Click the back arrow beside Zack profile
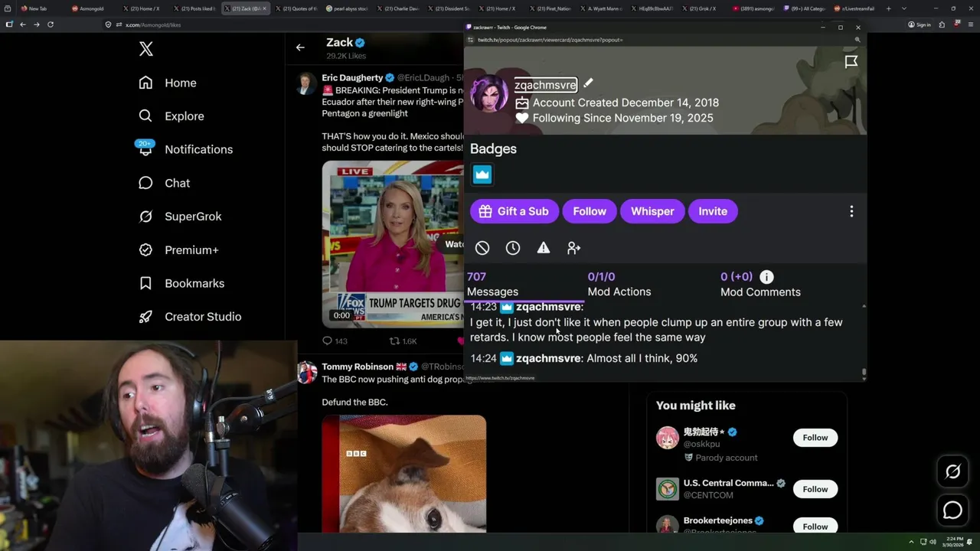 [300, 47]
